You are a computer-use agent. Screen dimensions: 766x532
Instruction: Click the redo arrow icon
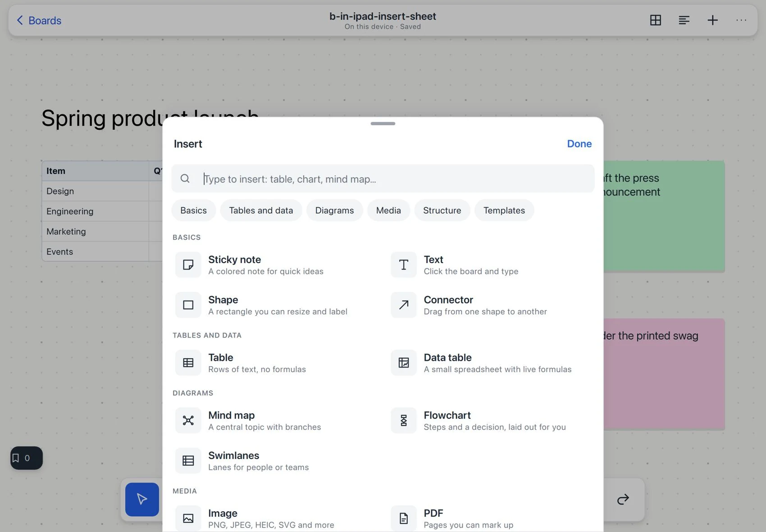623,499
